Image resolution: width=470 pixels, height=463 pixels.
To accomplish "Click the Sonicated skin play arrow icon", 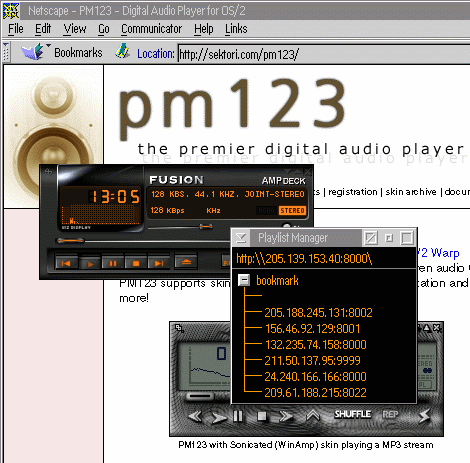I will tap(218, 417).
